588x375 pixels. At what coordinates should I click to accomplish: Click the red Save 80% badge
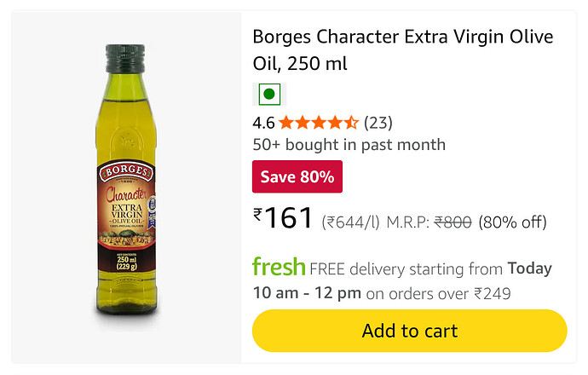click(297, 177)
